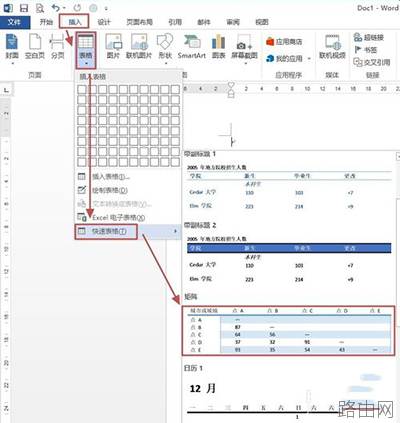Click the Redo icon in quick access toolbar
The image size is (400, 423).
coord(77,7)
